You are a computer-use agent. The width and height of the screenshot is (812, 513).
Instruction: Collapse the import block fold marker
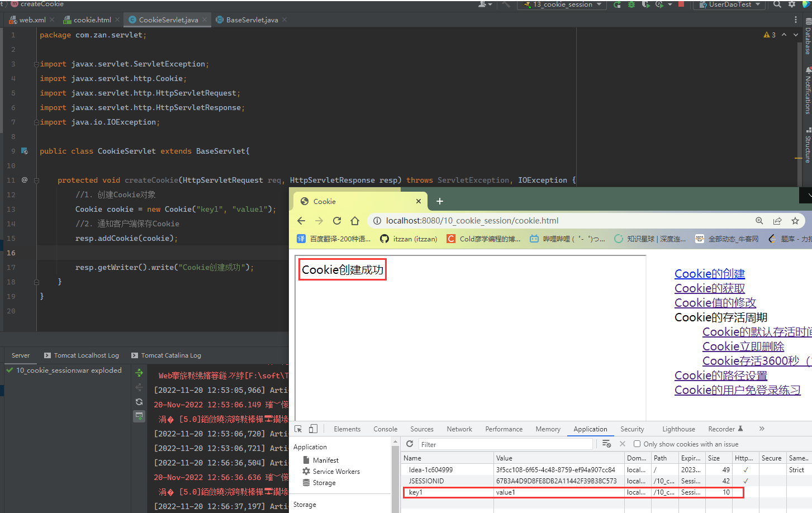click(36, 64)
